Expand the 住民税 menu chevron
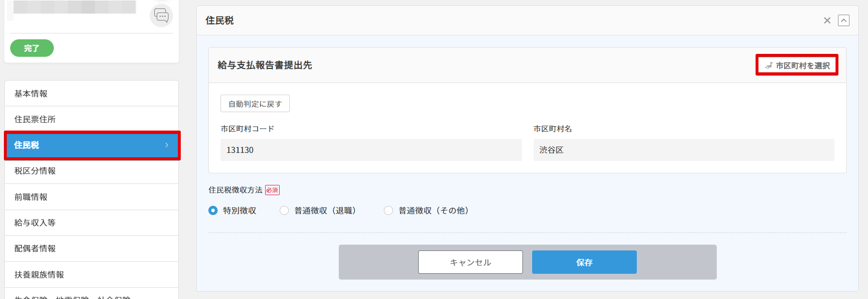Screen dimensions: 868x299 167,145
